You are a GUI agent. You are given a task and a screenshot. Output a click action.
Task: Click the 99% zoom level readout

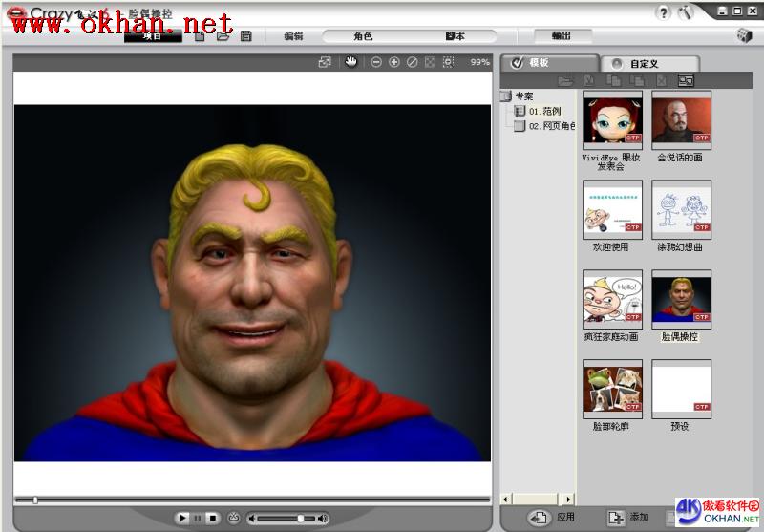(479, 62)
